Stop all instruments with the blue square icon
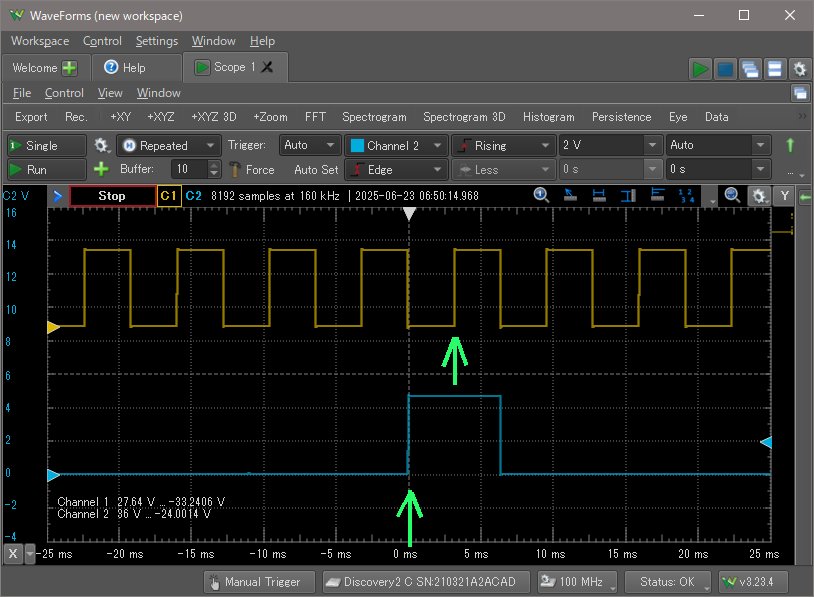 [725, 69]
